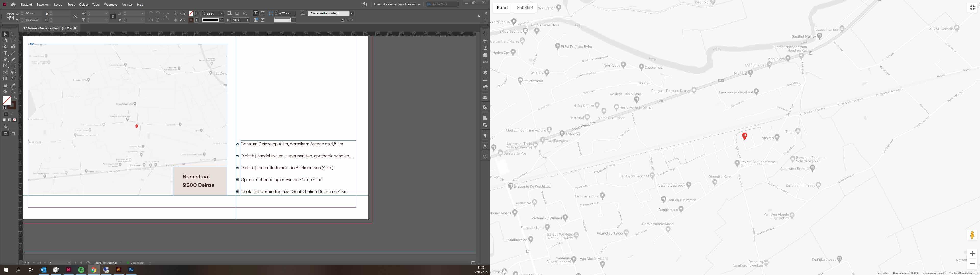This screenshot has width=980, height=275.
Task: Click the Kaart map type button
Action: (x=502, y=8)
